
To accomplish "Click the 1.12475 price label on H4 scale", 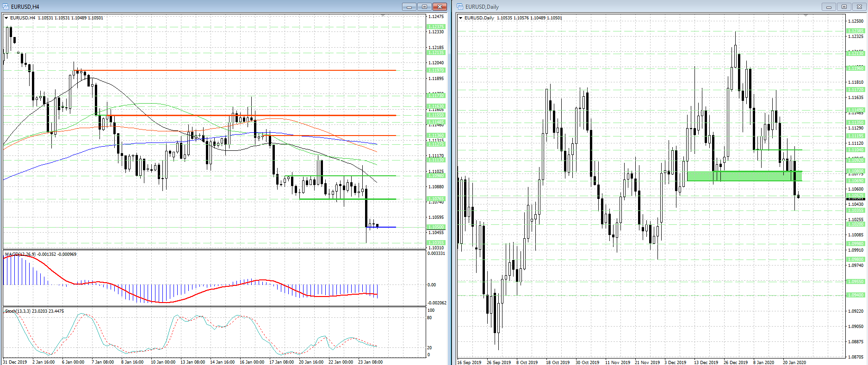I will coord(436,17).
